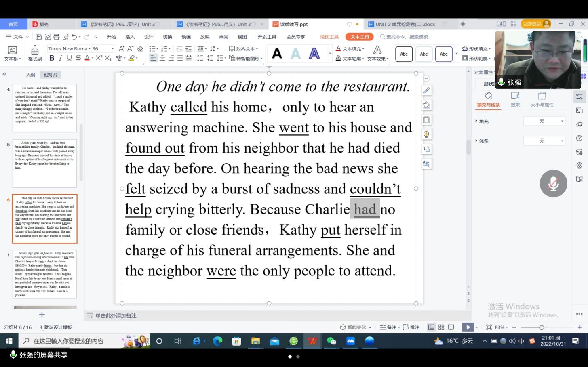This screenshot has width=588, height=367.
Task: Open Text Fill (文本填充) dropdown
Action: click(350, 49)
